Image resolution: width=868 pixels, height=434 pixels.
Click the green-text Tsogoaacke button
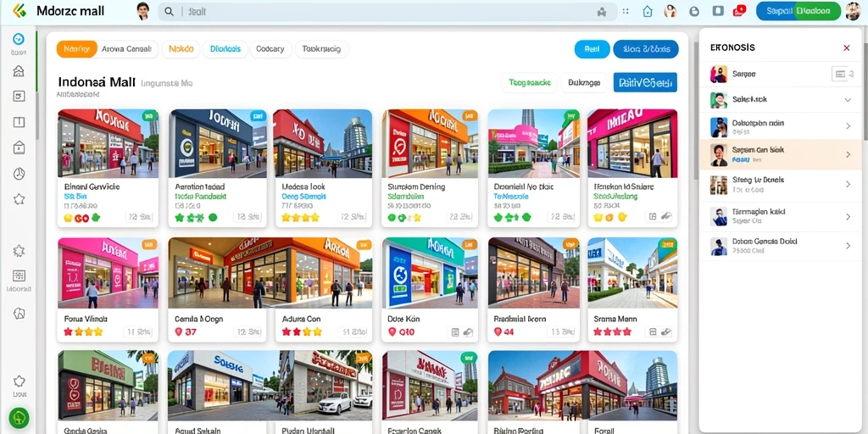[530, 83]
